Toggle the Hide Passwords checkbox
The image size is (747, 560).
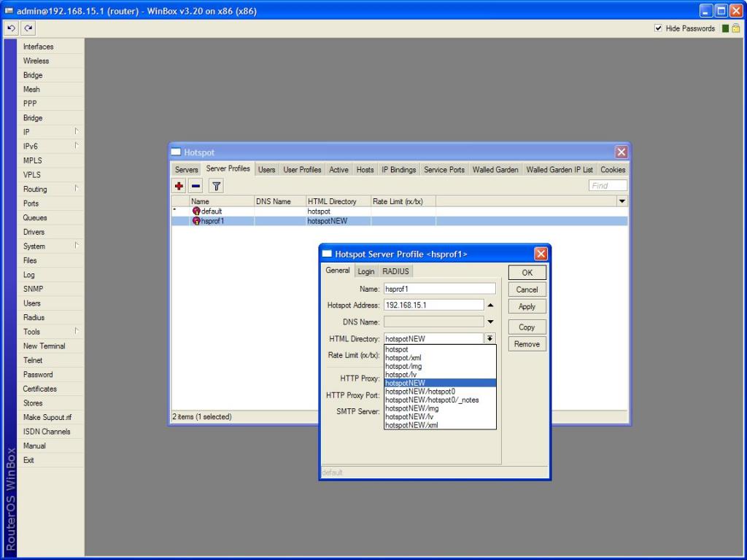point(658,28)
